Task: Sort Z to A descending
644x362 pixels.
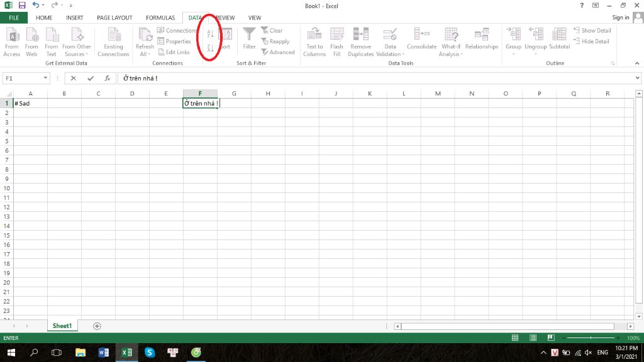Action: tap(210, 48)
